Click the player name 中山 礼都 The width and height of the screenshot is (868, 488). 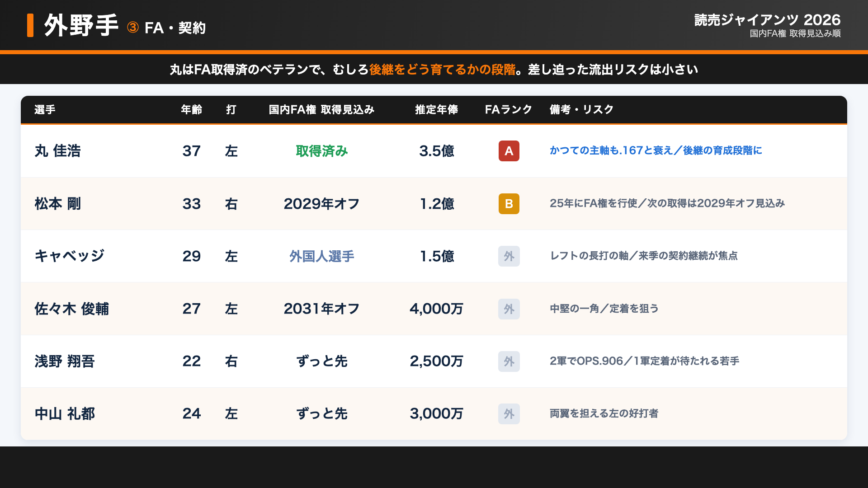point(65,414)
